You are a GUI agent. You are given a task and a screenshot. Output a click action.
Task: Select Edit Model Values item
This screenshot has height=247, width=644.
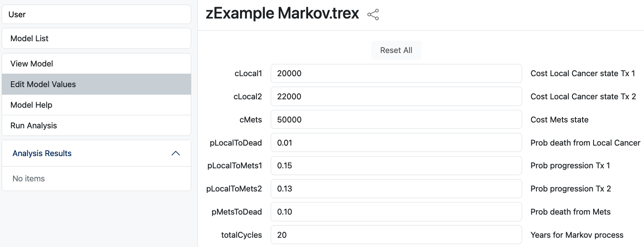point(96,84)
